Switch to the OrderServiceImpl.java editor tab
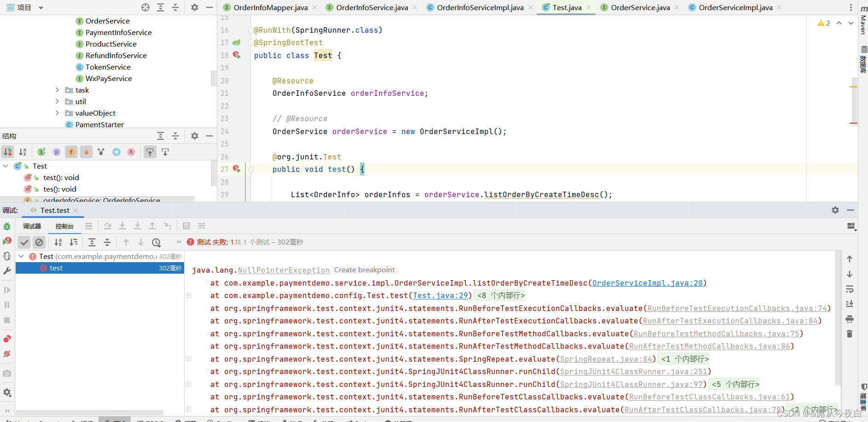The height and width of the screenshot is (422, 868). pyautogui.click(x=735, y=7)
